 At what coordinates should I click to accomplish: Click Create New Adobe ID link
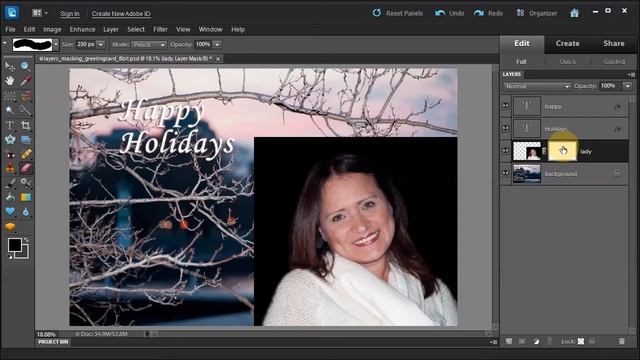pos(121,13)
